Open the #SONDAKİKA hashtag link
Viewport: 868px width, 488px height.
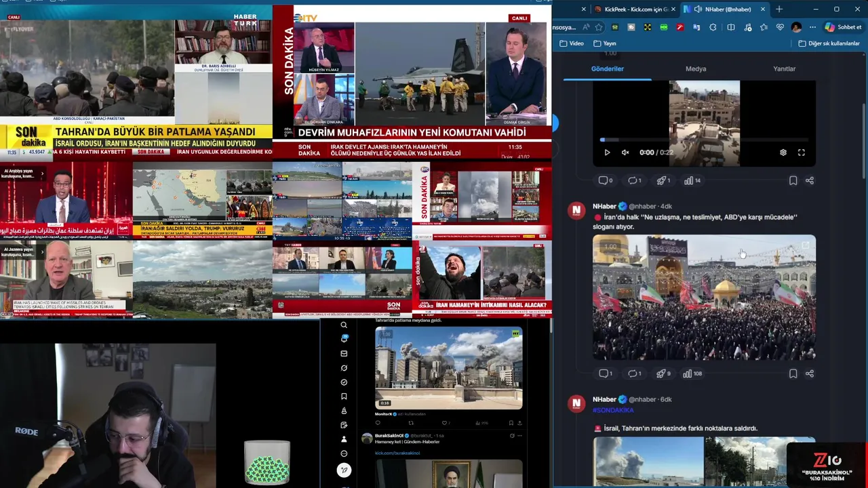click(613, 410)
